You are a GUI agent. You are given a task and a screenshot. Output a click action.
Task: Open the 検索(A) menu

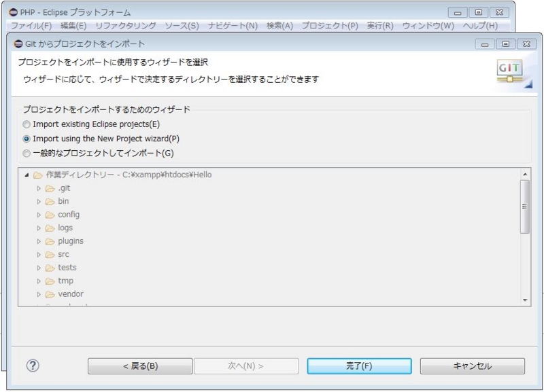pos(279,26)
